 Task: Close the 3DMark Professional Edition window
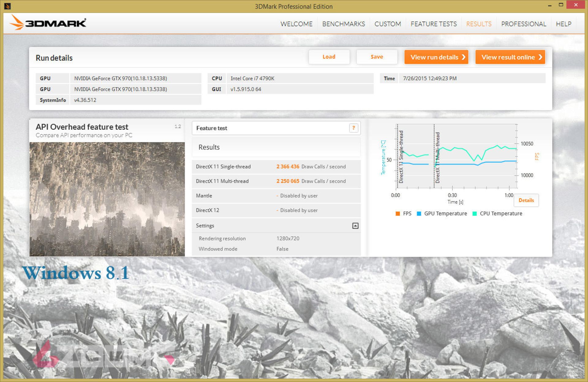[x=576, y=5]
